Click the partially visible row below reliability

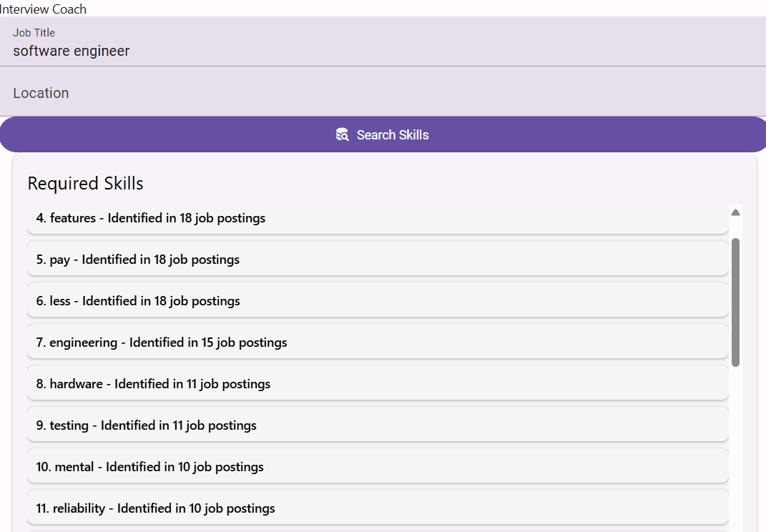pos(378,530)
